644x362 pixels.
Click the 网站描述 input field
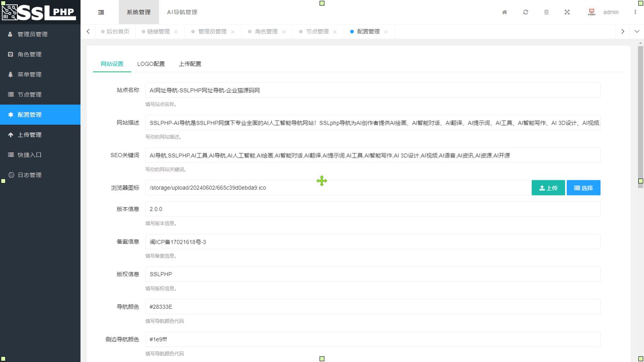(373, 123)
